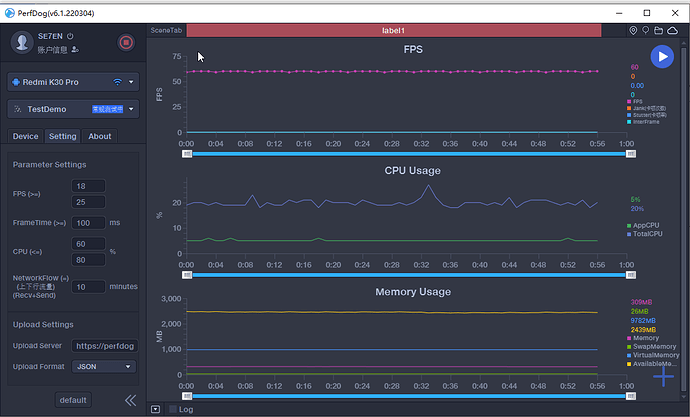The height and width of the screenshot is (417, 690).
Task: Click the FPS first threshold field 18
Action: pos(88,186)
